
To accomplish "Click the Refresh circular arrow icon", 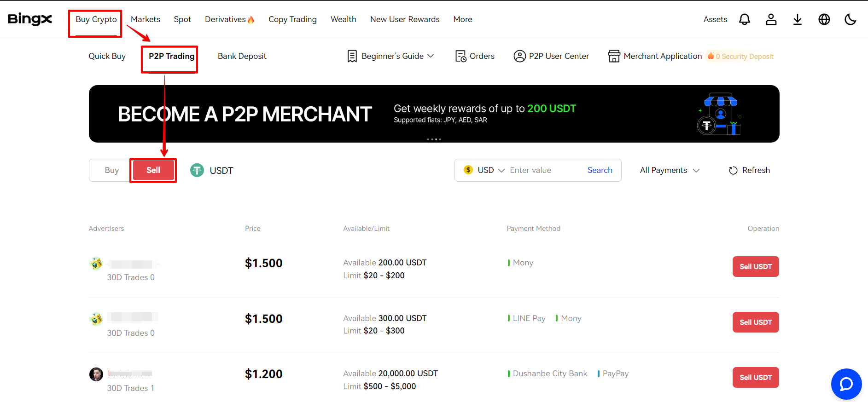I will [x=733, y=171].
